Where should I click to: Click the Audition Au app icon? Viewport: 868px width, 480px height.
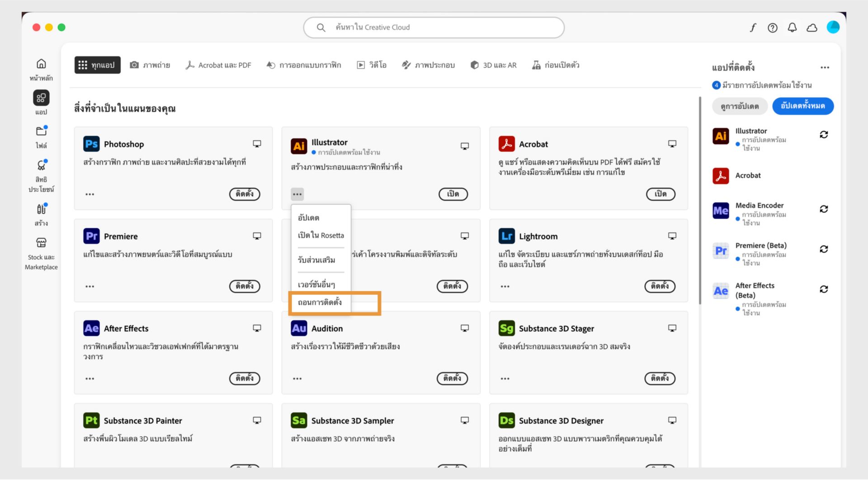299,328
